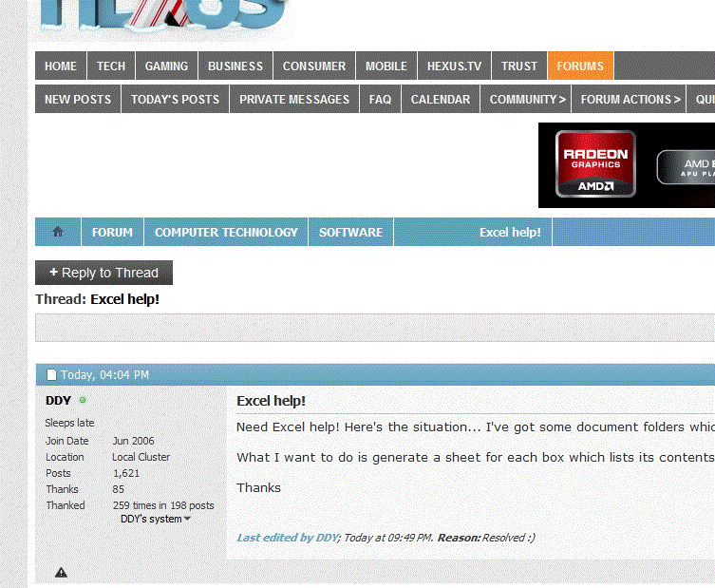
Task: Go to Software breadcrumb
Action: pyautogui.click(x=350, y=232)
